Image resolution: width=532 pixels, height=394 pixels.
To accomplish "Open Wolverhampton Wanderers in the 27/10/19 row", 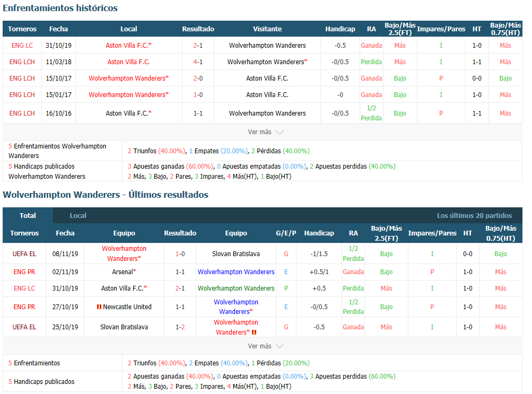I will pyautogui.click(x=236, y=307).
